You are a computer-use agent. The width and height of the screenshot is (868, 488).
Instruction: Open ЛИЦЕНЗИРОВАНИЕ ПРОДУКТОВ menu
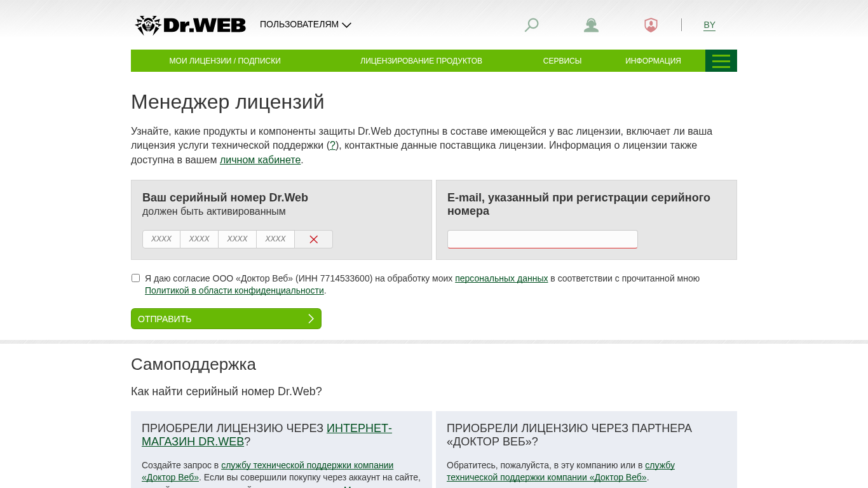pyautogui.click(x=421, y=61)
